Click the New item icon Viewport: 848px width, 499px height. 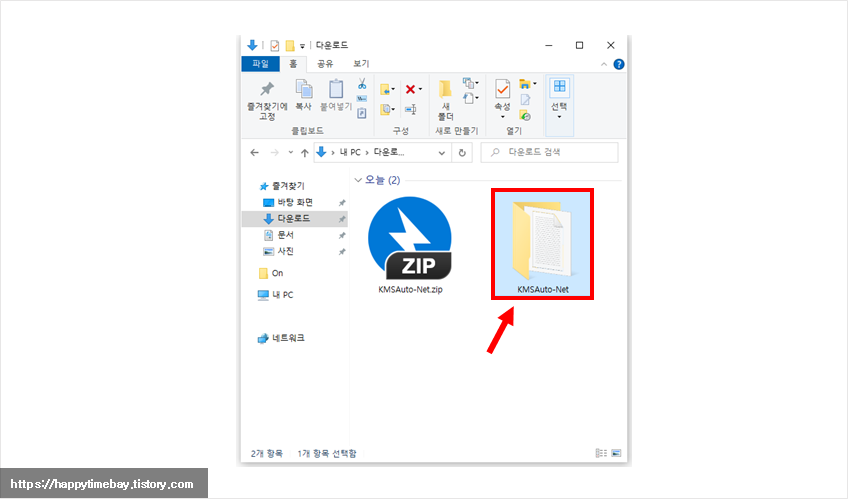(x=468, y=83)
